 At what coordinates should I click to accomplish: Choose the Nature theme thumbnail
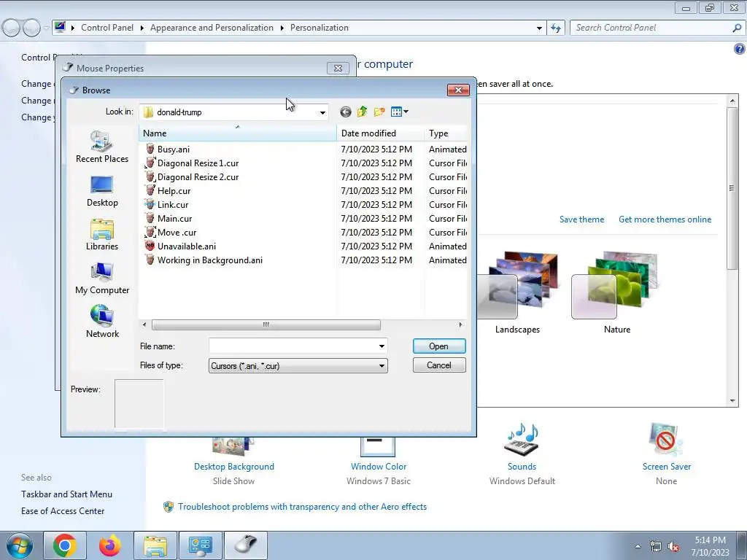[x=617, y=292]
